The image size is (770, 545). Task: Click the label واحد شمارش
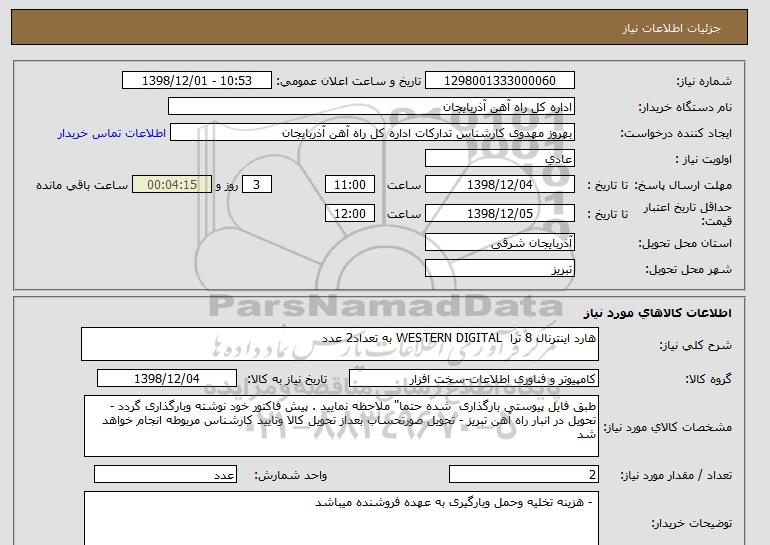(291, 475)
